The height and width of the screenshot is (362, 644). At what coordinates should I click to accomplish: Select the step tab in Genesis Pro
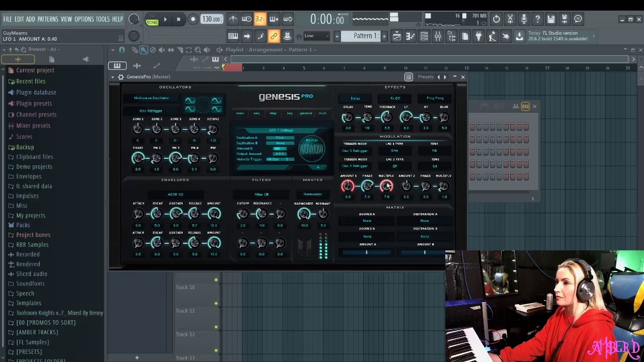pos(273,114)
